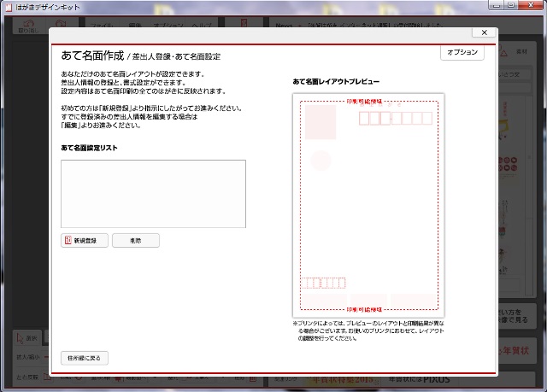The height and width of the screenshot is (392, 547).
Task: Close the あて名面作成 dialog with X
Action: coord(485,32)
